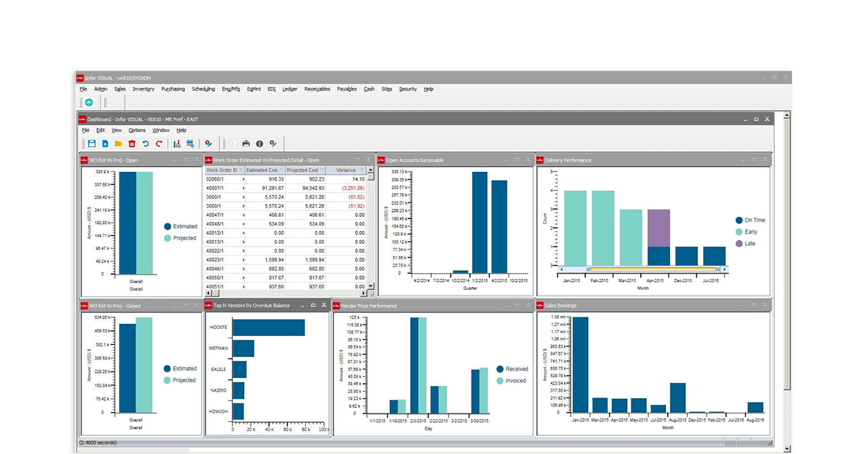Open Work Order ID column filter dropdown
This screenshot has width=868, height=454.
(x=242, y=170)
